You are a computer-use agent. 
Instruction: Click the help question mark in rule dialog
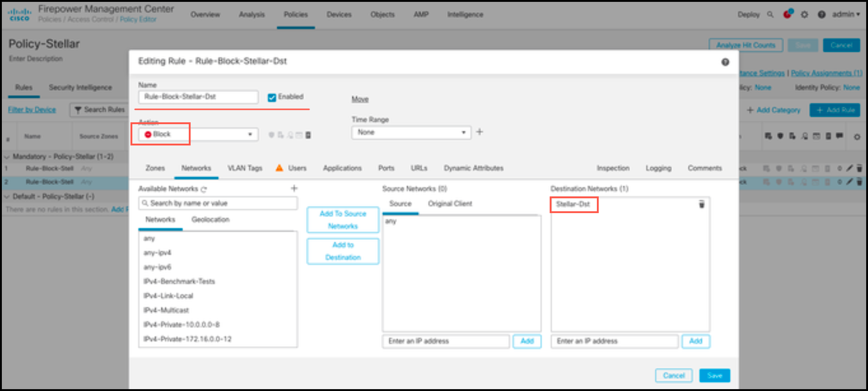pos(725,62)
